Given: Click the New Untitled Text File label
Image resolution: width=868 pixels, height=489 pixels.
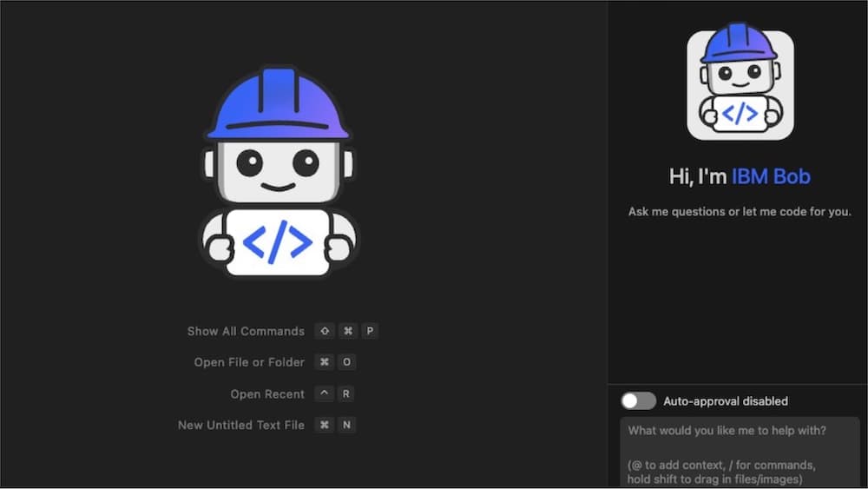Looking at the screenshot, I should [240, 425].
